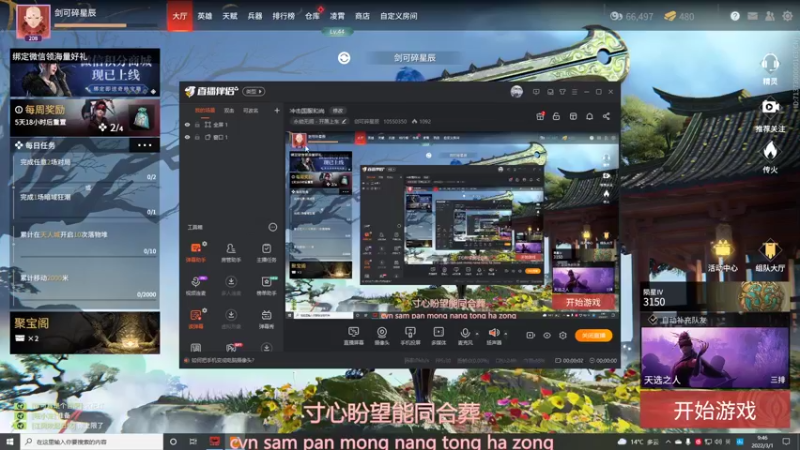Open the 仓库 tab

point(312,16)
